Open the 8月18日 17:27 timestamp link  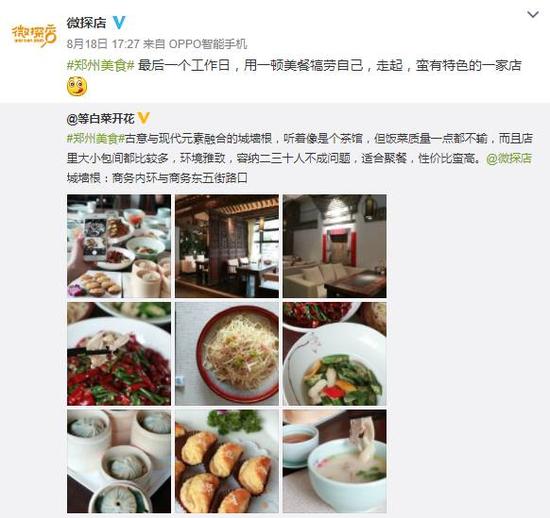103,44
